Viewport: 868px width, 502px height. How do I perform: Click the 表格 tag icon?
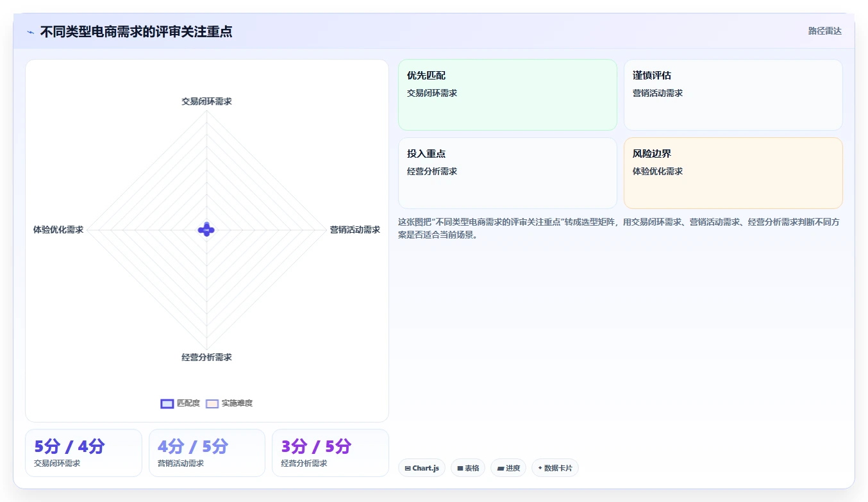point(460,469)
